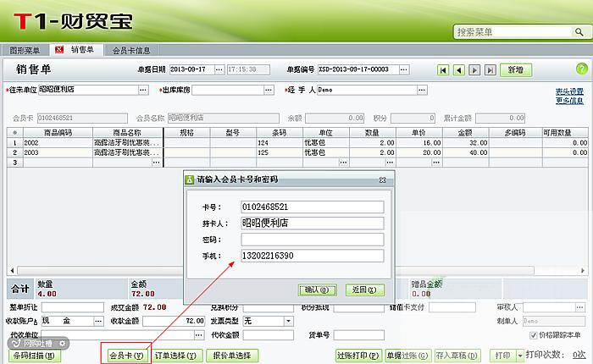Click the 订单选择 button
The height and width of the screenshot is (364, 593).
pos(176,356)
